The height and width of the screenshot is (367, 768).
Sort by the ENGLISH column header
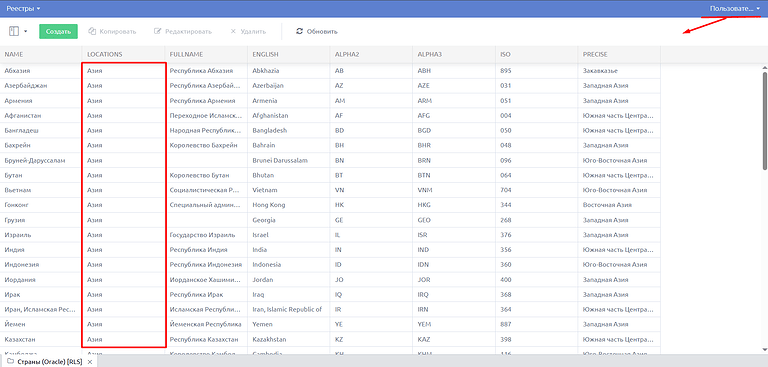[289, 54]
